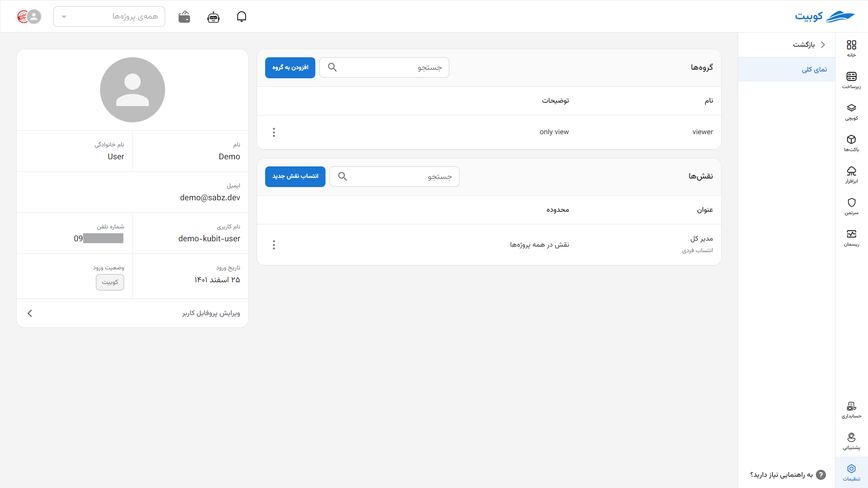Open the robot assistant icon
The width and height of the screenshot is (868, 488).
(x=213, y=17)
